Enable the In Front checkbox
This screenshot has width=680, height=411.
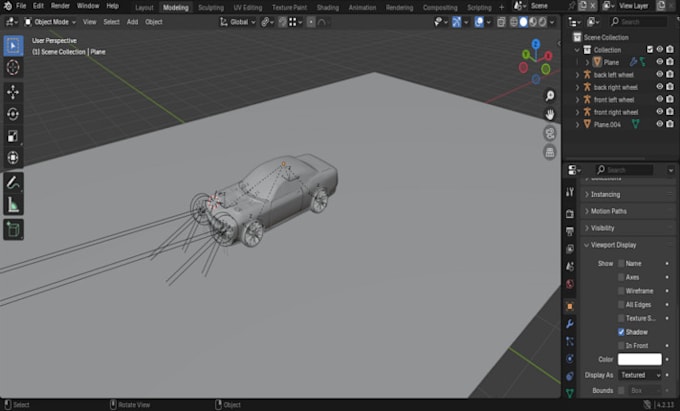tap(621, 346)
